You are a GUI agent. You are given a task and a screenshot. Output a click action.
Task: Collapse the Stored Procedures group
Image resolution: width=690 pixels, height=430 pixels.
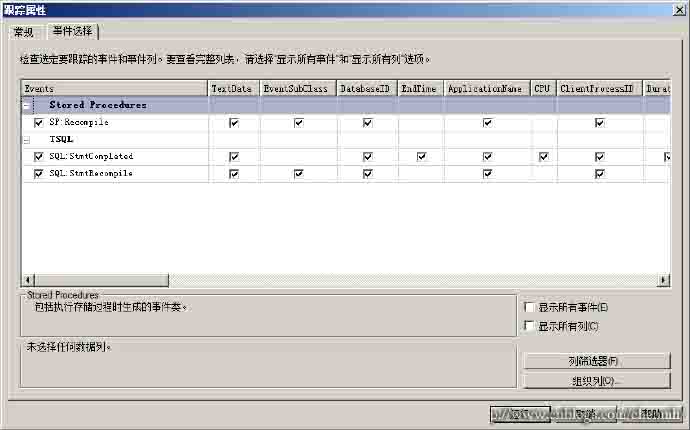click(26, 106)
